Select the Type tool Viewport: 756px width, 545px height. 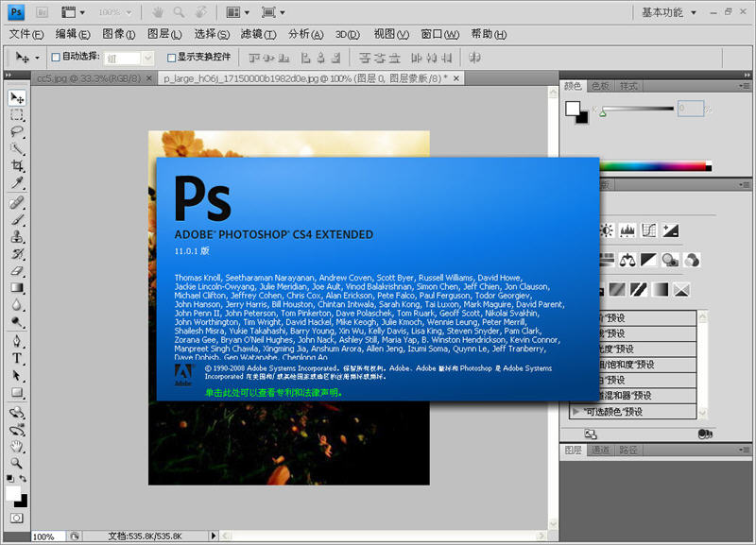pos(17,359)
